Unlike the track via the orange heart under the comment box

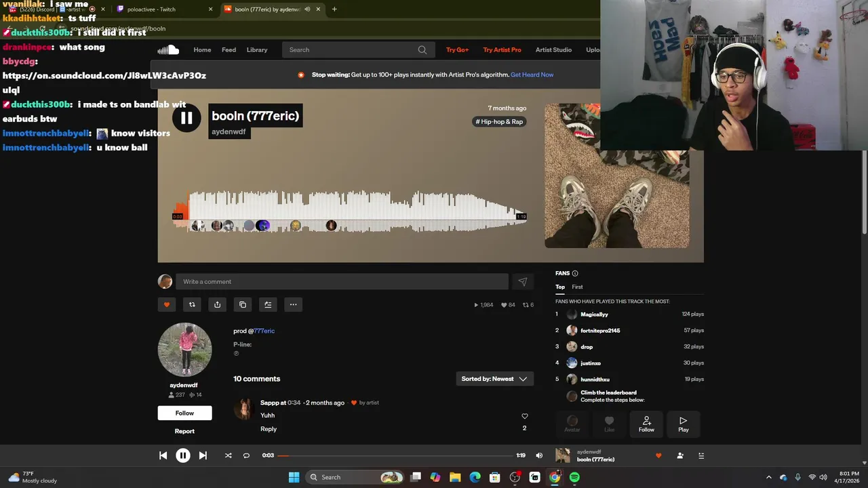coord(167,304)
